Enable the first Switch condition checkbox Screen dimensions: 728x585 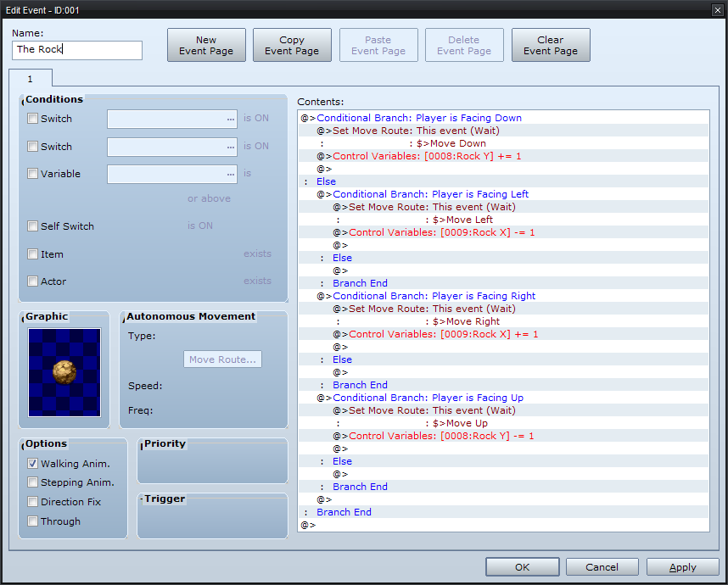tap(33, 119)
